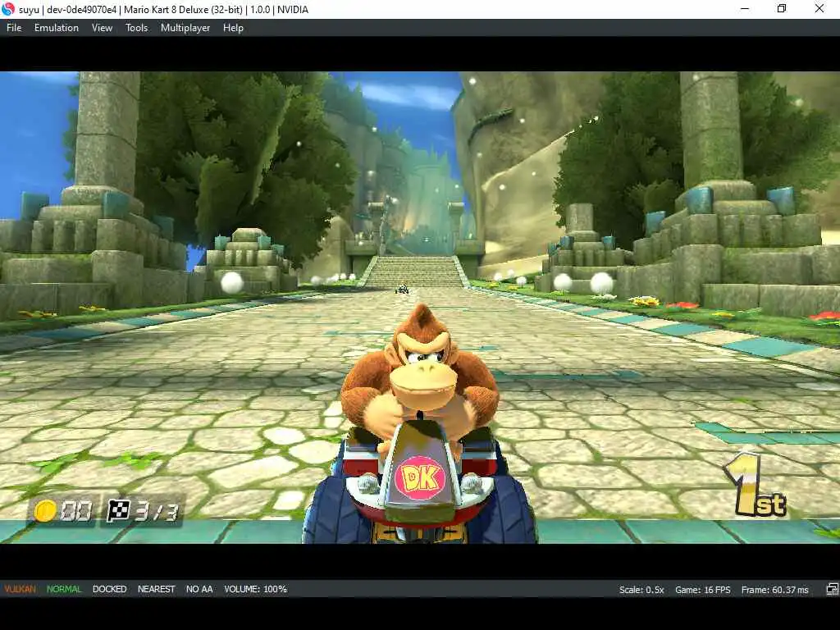Click the checkered lap flag icon

tap(118, 510)
